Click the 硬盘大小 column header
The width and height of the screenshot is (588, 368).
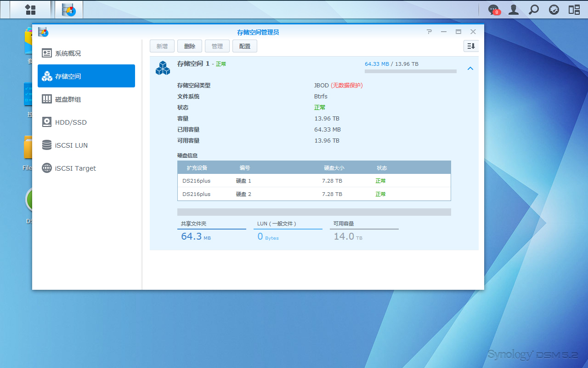[x=334, y=168]
